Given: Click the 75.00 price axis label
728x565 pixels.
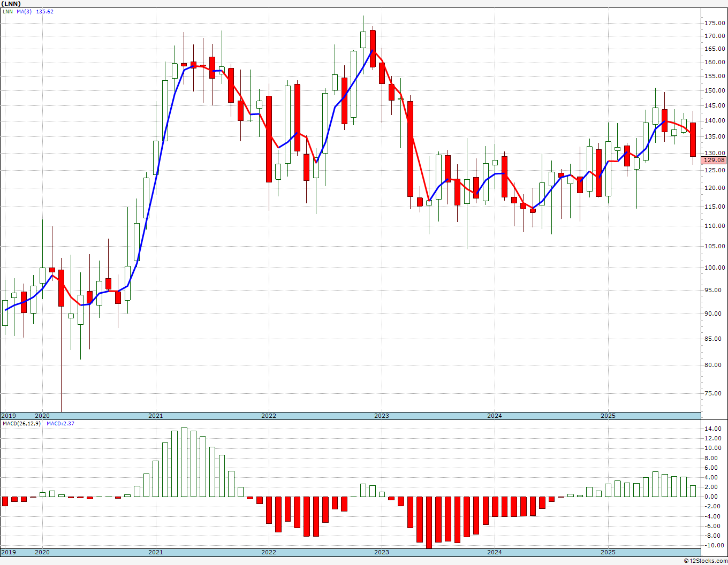Looking at the screenshot, I should click(x=715, y=393).
